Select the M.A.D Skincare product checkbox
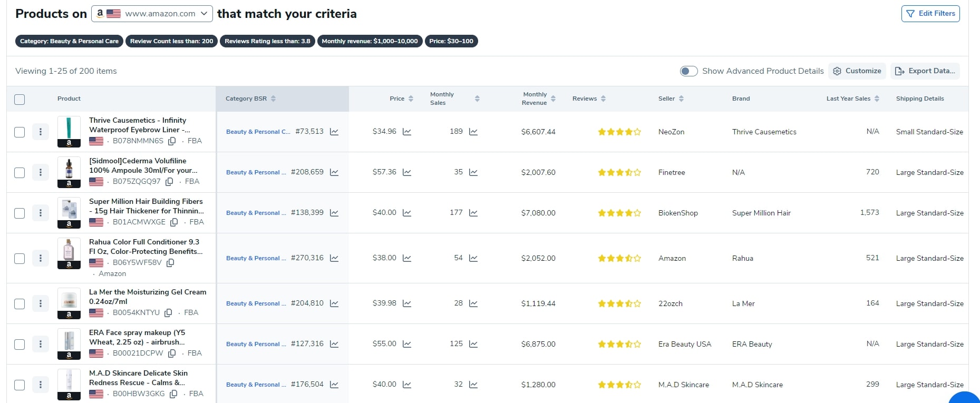The image size is (980, 403). pyautogui.click(x=20, y=385)
